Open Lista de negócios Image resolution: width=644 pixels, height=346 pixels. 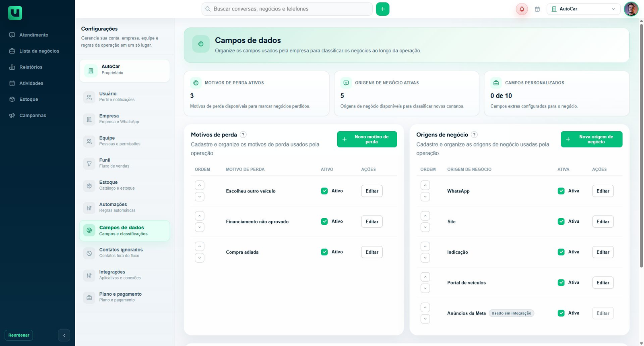(x=39, y=51)
